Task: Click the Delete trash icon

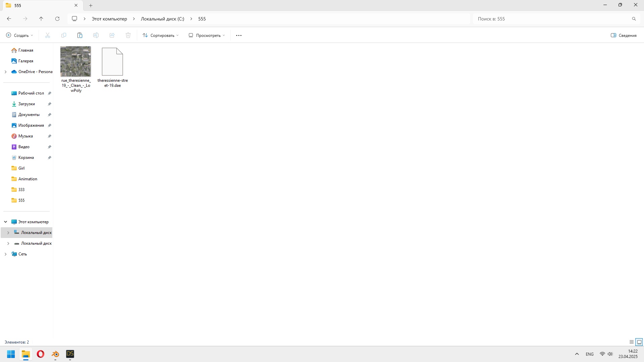Action: click(128, 35)
